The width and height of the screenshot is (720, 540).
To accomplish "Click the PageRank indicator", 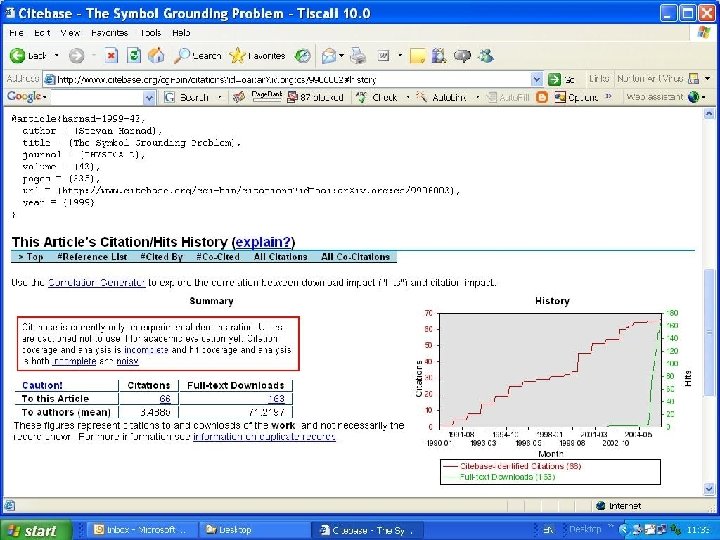I will point(266,96).
